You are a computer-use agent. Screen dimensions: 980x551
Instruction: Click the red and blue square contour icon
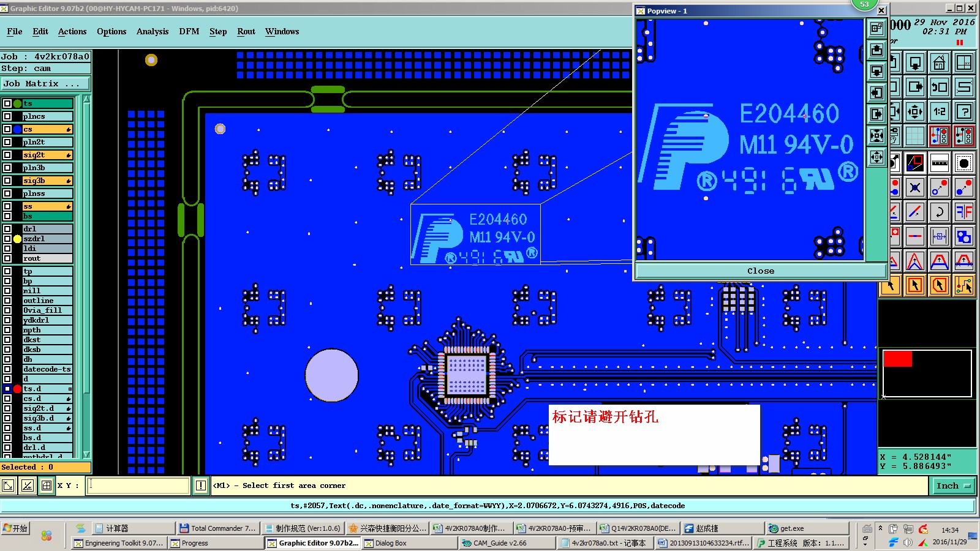[x=914, y=163]
